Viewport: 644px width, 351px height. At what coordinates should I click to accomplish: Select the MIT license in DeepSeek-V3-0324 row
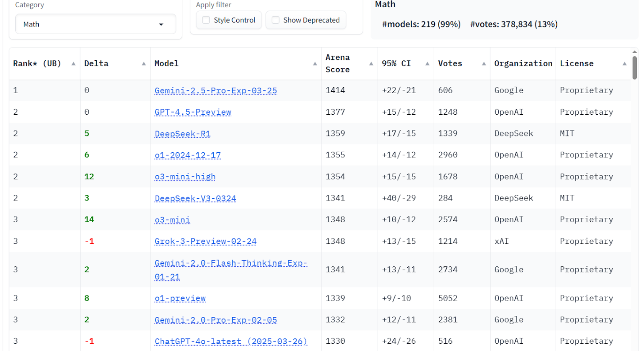[567, 198]
